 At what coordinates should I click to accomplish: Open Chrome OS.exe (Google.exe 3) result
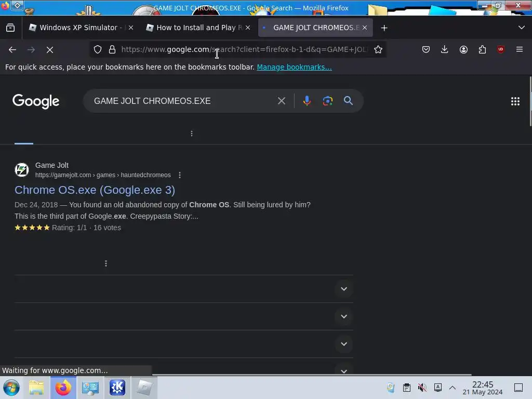95,190
